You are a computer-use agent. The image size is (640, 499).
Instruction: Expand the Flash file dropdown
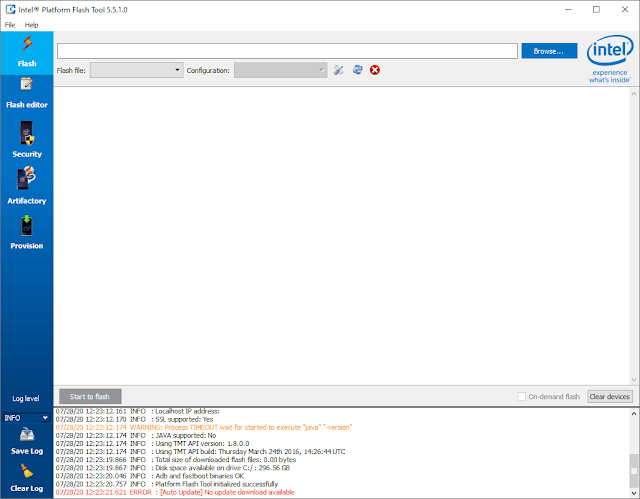pos(136,70)
